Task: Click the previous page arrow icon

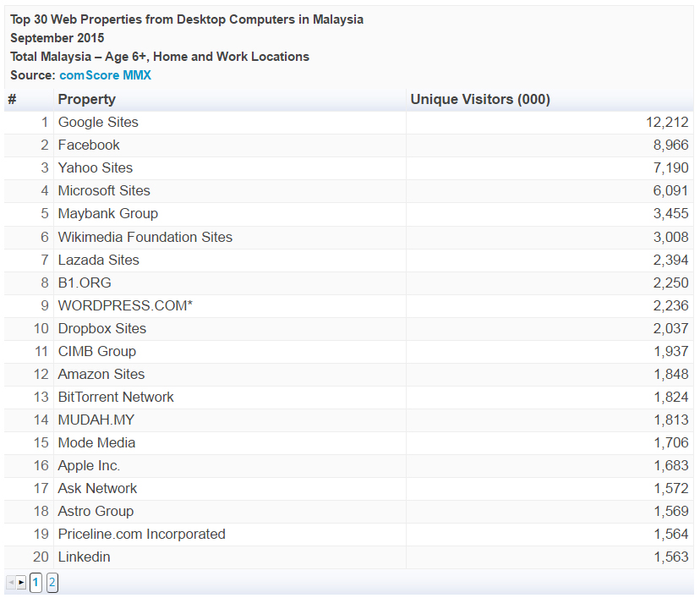Action: [x=11, y=583]
